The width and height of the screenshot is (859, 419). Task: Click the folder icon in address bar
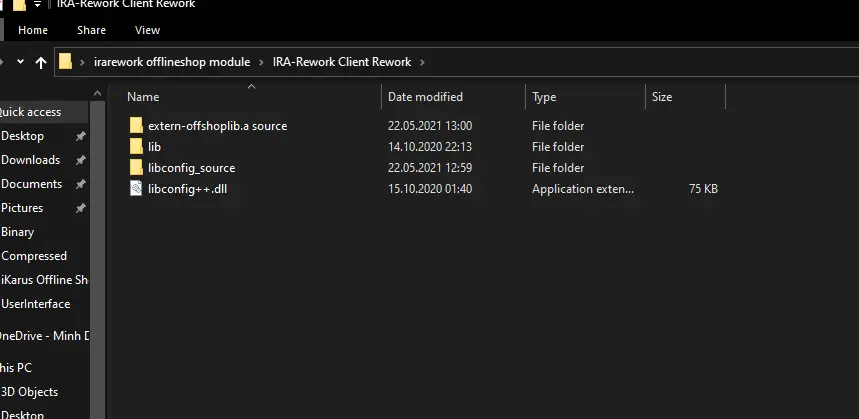66,62
